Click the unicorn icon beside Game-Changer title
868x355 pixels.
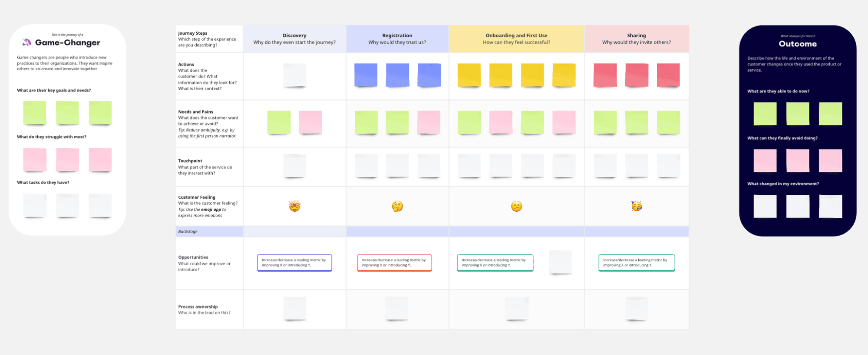pyautogui.click(x=26, y=42)
